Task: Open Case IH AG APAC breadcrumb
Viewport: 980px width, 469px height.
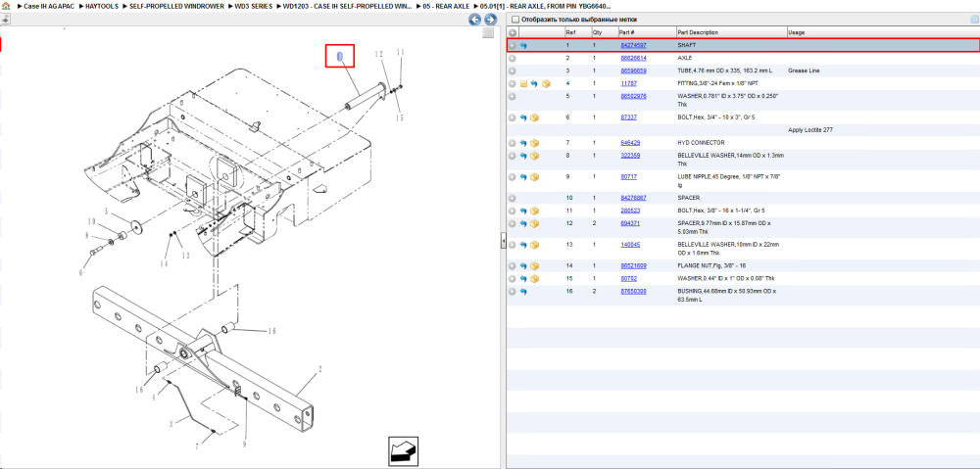Action: pos(47,6)
